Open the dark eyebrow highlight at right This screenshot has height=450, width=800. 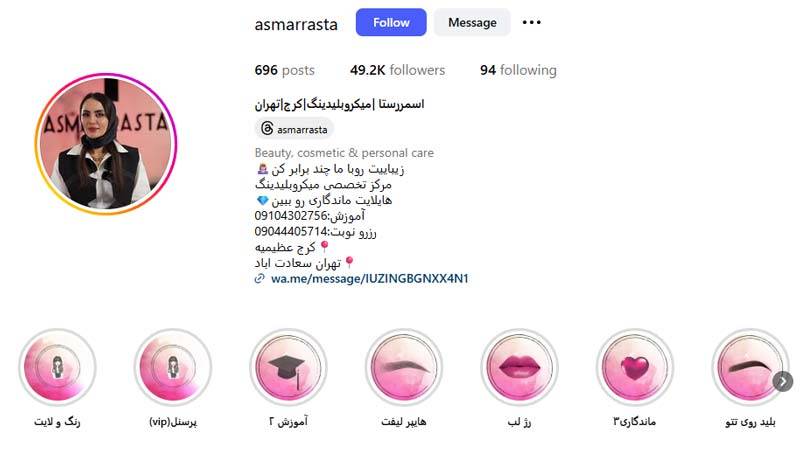point(750,367)
